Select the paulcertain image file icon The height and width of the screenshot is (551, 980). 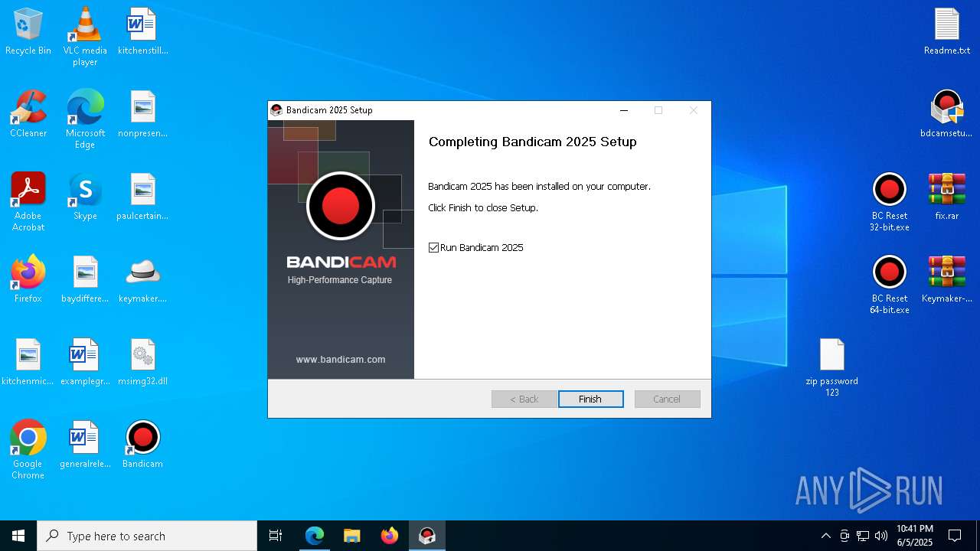pyautogui.click(x=142, y=197)
